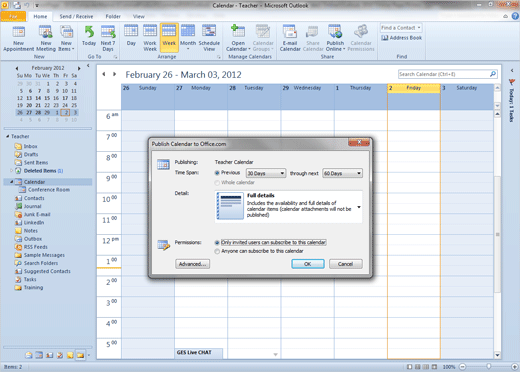Switch to Day view

click(131, 36)
